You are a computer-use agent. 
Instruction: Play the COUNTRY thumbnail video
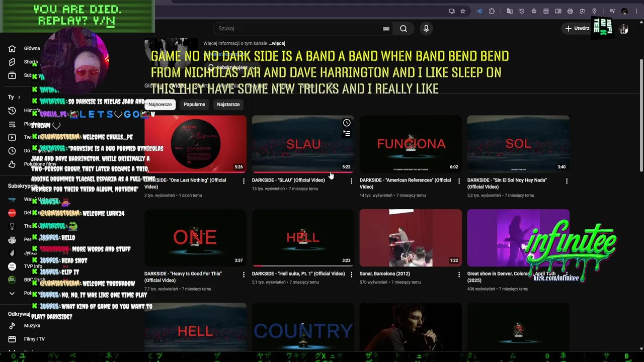pyautogui.click(x=303, y=327)
